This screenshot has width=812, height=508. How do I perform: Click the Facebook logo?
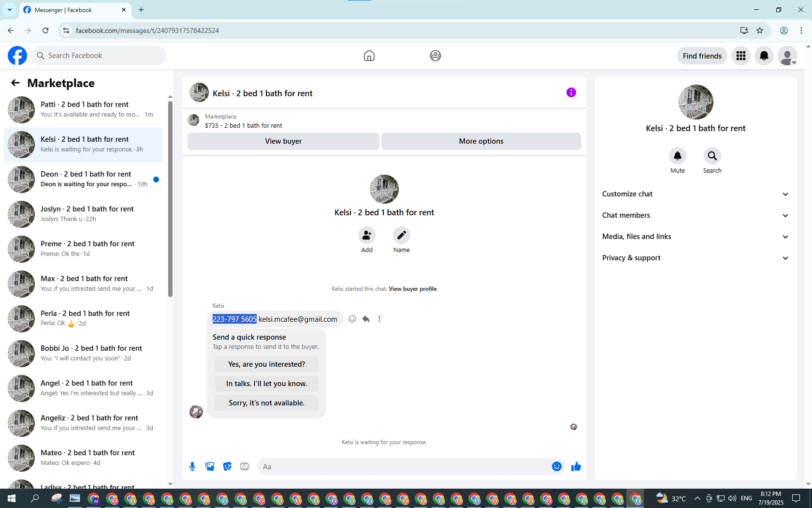click(x=17, y=56)
